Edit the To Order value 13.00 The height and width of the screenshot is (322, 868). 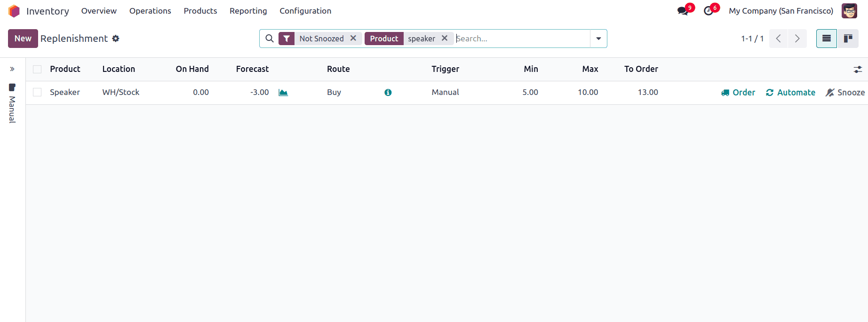(648, 93)
